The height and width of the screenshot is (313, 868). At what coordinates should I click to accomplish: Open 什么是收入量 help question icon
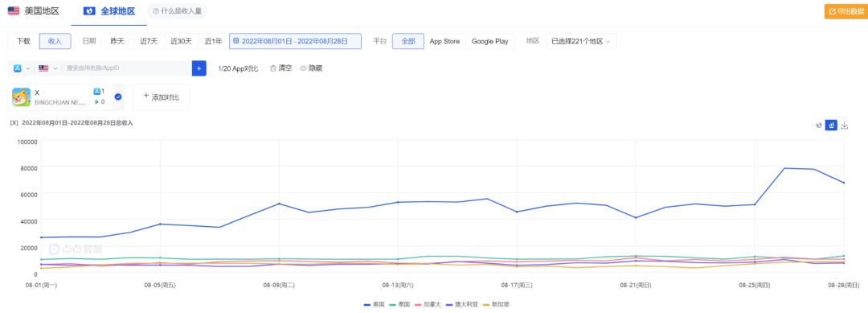tap(156, 11)
